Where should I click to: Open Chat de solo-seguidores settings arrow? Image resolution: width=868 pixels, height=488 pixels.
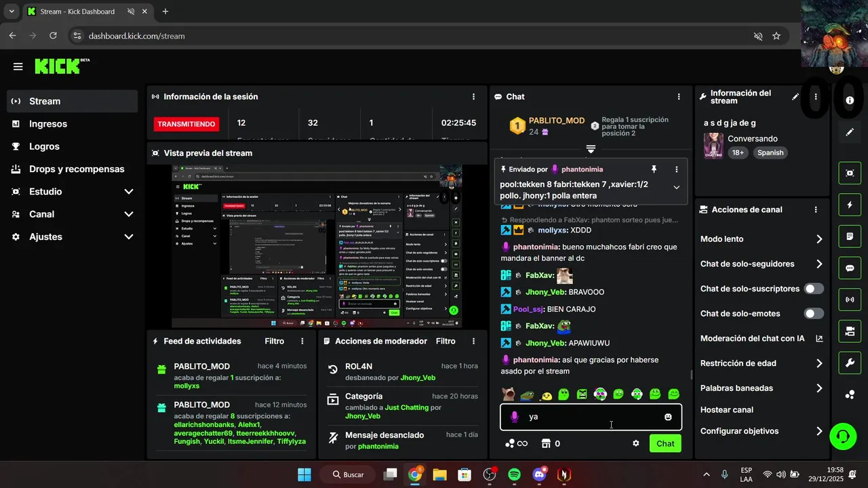pos(818,264)
